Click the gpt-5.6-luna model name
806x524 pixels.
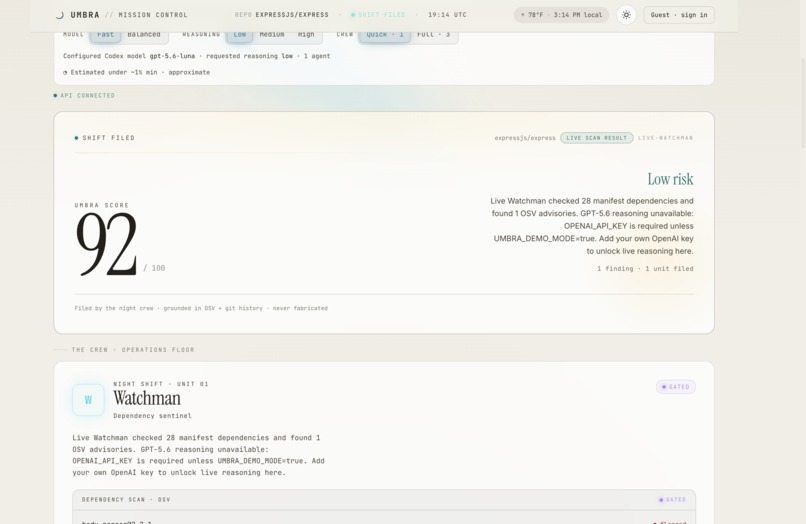(x=172, y=56)
